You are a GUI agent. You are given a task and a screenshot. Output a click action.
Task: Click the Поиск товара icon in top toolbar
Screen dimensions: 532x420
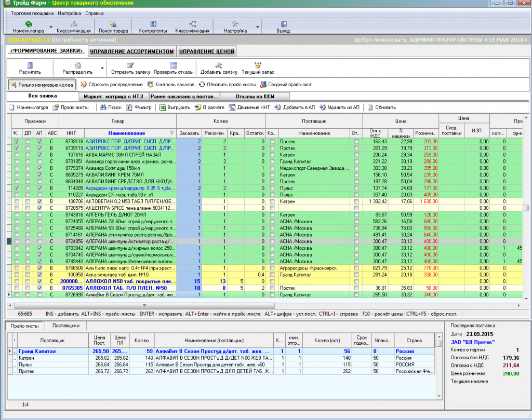coord(113,24)
